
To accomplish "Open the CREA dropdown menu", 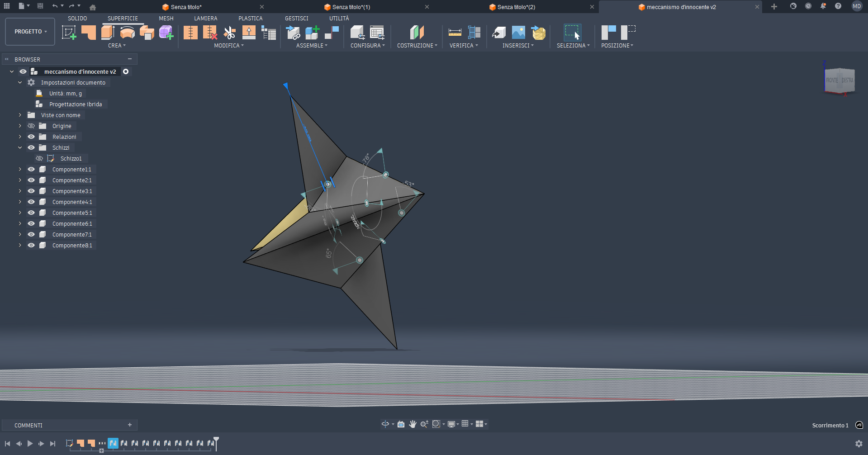I will [117, 45].
